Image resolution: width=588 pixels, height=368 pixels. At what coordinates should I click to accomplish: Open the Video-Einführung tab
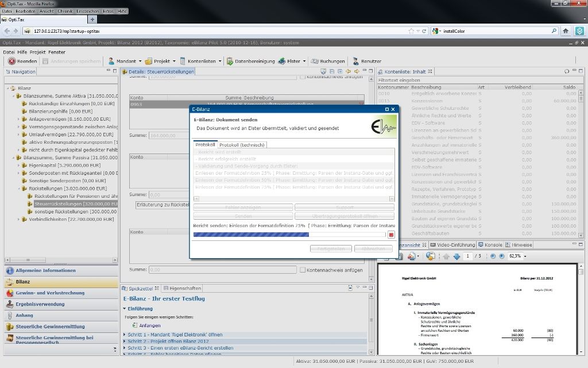click(452, 245)
